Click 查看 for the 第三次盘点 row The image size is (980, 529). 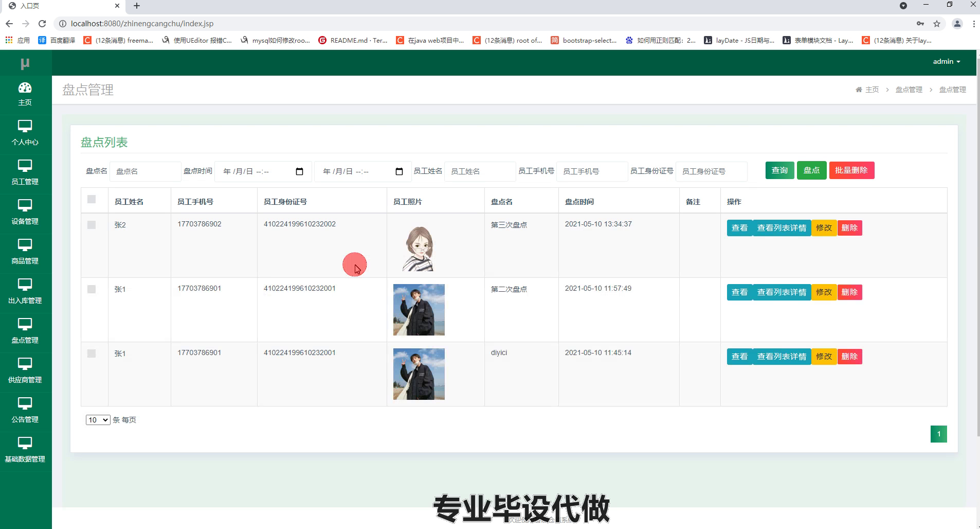click(739, 228)
